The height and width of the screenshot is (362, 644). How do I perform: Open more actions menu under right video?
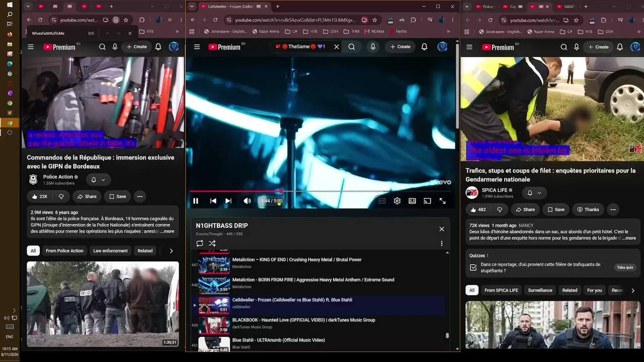point(613,210)
